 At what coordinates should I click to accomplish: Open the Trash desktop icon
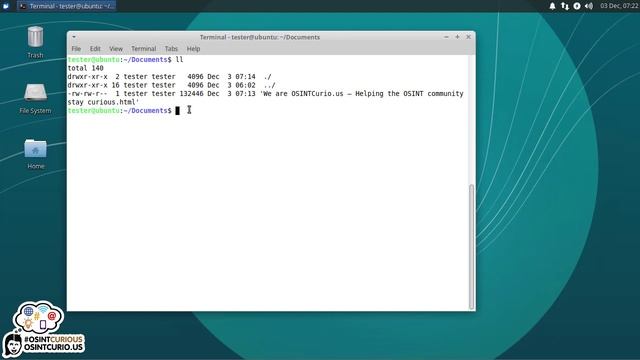(35, 42)
